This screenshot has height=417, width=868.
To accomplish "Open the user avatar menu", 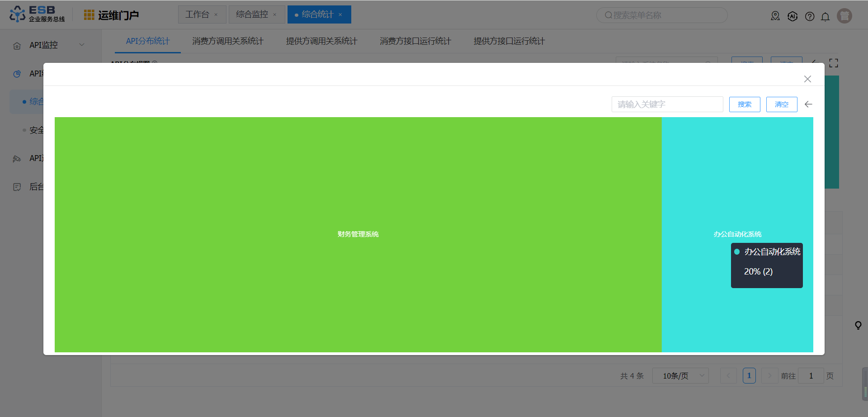I will (844, 16).
